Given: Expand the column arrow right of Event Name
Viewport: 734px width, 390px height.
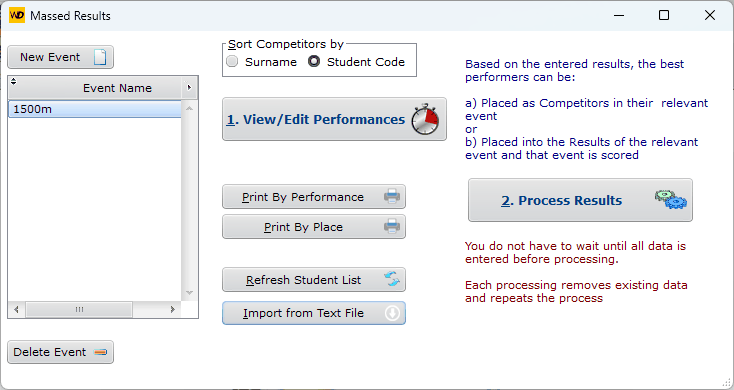Looking at the screenshot, I should 189,88.
